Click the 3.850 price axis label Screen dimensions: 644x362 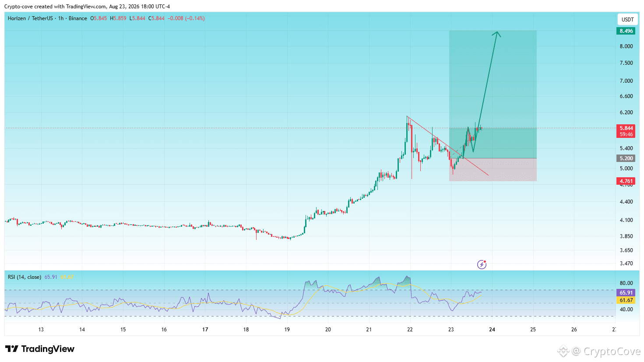tap(626, 236)
